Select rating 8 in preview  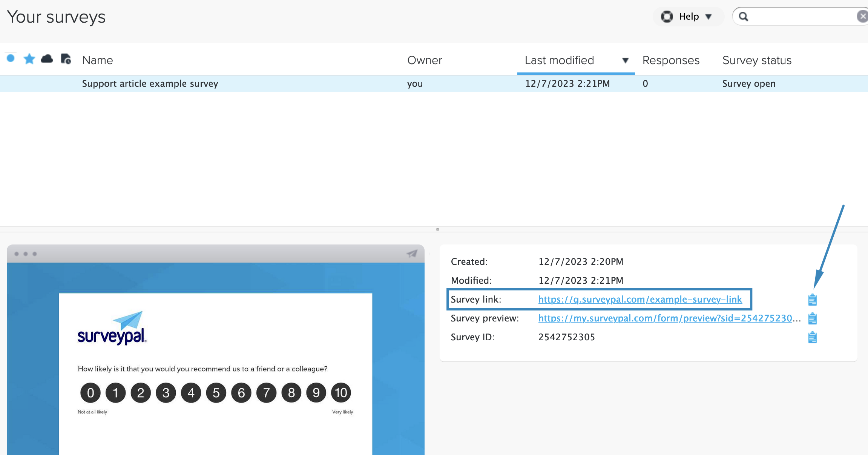tap(291, 393)
